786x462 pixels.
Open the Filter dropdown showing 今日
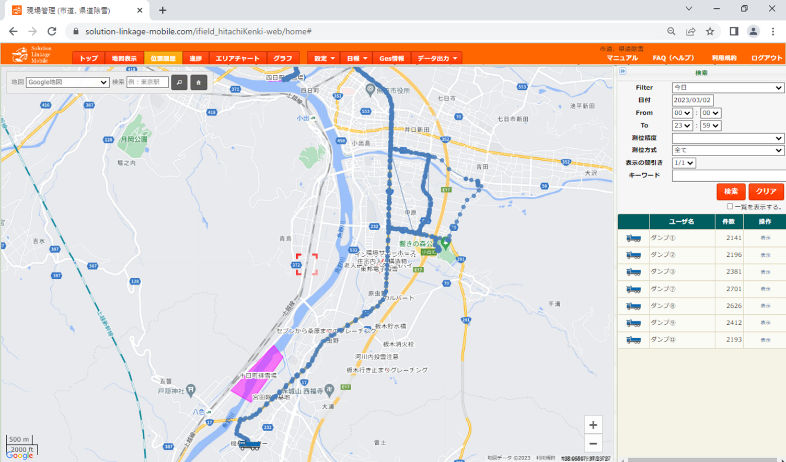coord(728,88)
